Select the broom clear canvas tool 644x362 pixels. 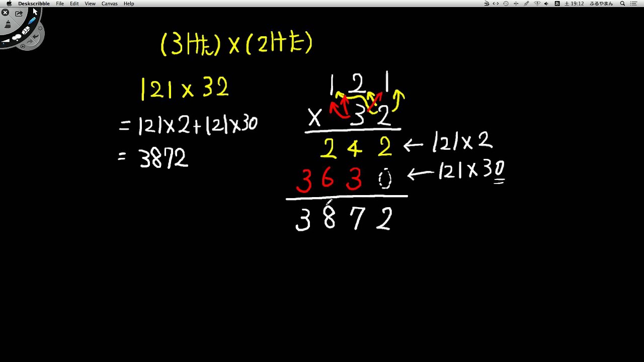click(x=8, y=24)
